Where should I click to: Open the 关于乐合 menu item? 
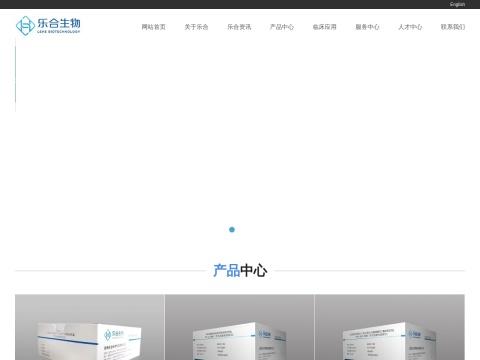coord(196,27)
